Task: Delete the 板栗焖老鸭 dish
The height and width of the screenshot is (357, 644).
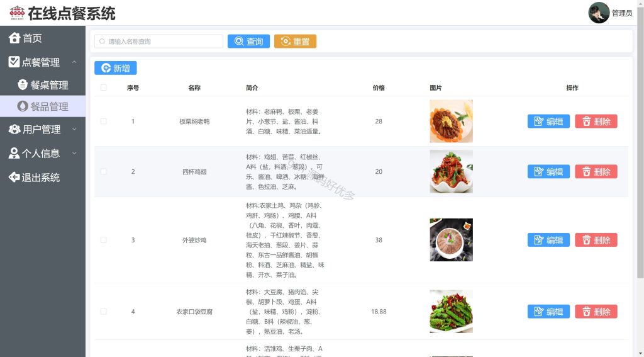Action: pos(596,122)
